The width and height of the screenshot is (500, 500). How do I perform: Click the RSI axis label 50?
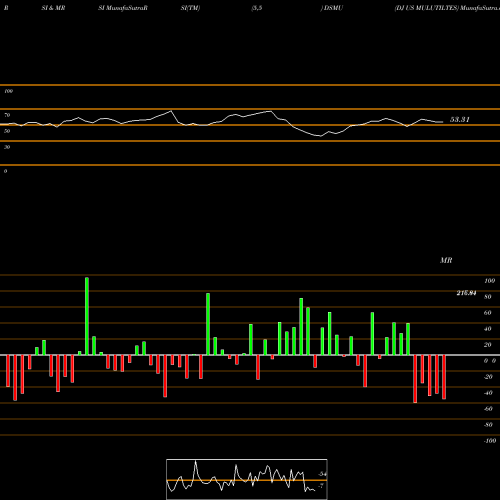click(x=7, y=131)
